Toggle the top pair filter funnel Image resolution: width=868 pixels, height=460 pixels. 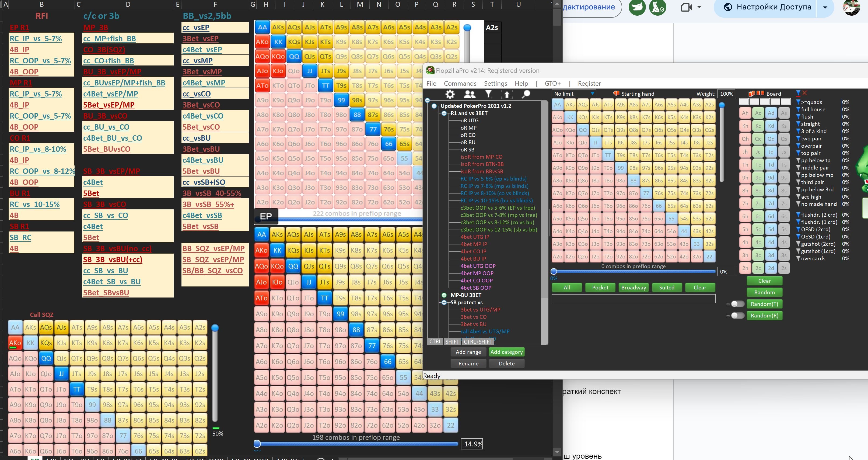(x=798, y=153)
